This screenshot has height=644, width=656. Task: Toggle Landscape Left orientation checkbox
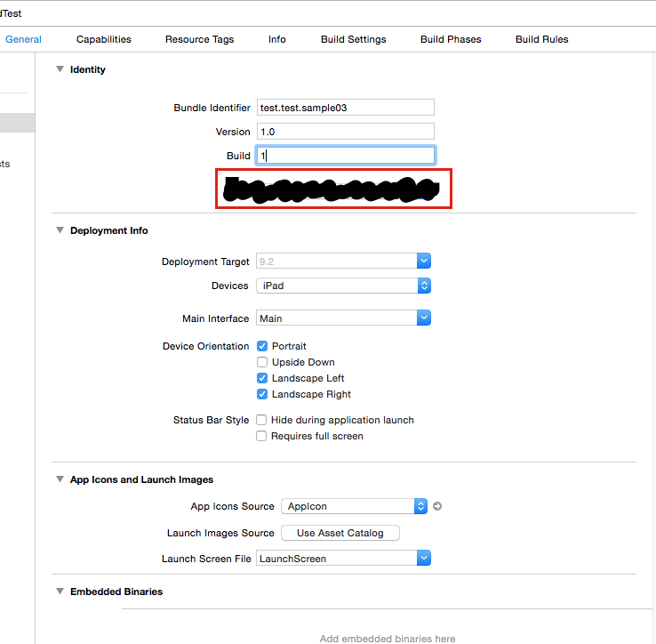(x=262, y=378)
